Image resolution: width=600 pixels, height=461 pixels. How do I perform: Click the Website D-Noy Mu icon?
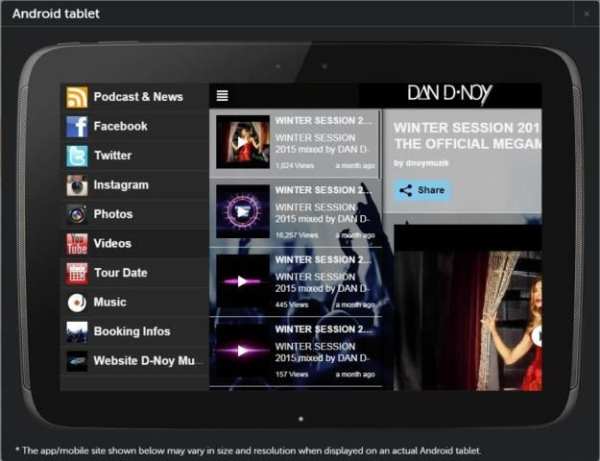click(77, 361)
